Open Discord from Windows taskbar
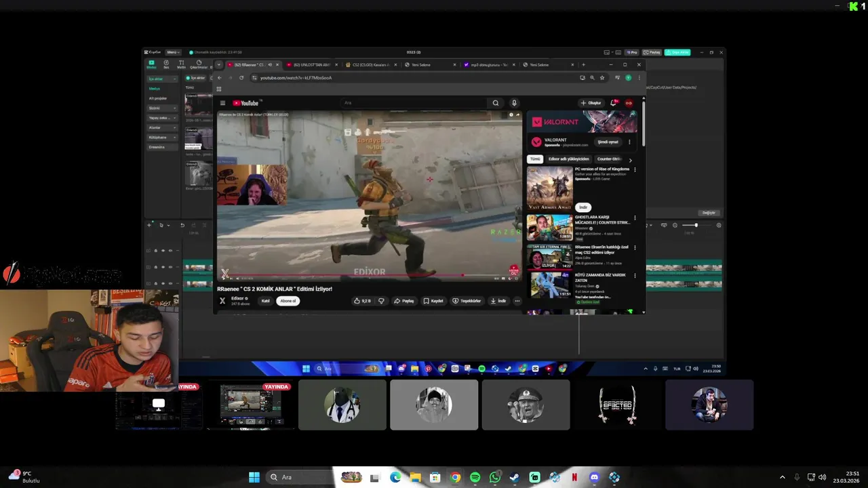Screen dimensions: 868x488 coord(595,477)
